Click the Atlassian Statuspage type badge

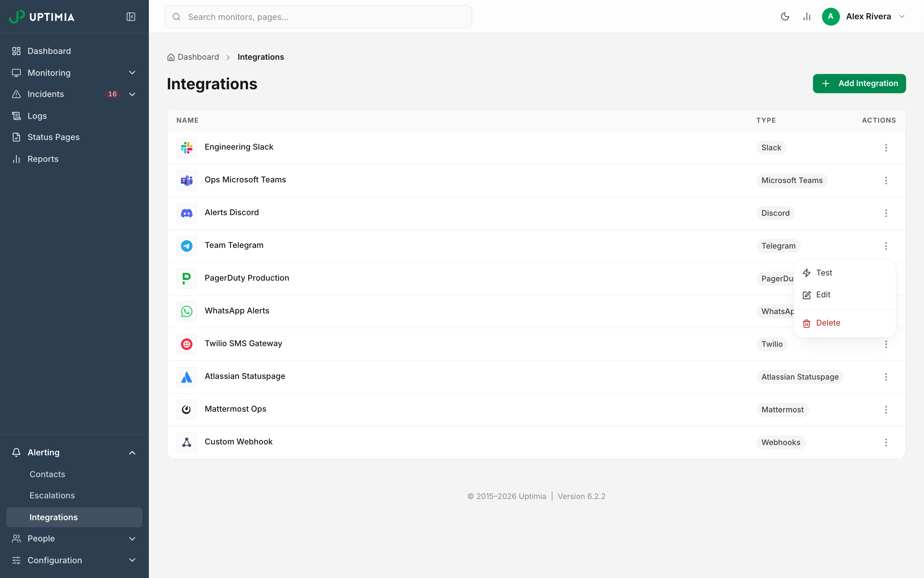click(x=800, y=377)
